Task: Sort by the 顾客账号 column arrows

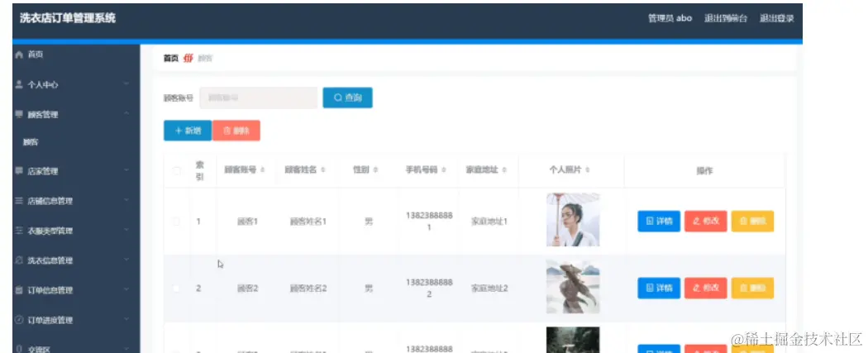Action: point(262,169)
